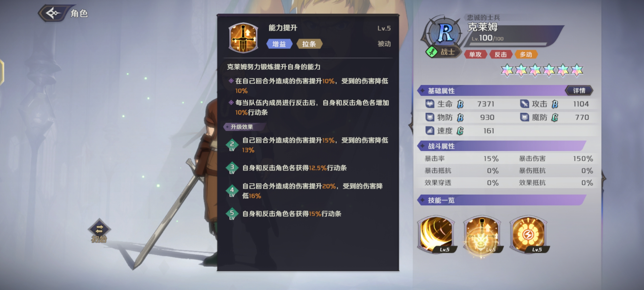Image resolution: width=644 pixels, height=290 pixels.
Task: Click the 生命 heart stat icon
Action: click(x=430, y=104)
